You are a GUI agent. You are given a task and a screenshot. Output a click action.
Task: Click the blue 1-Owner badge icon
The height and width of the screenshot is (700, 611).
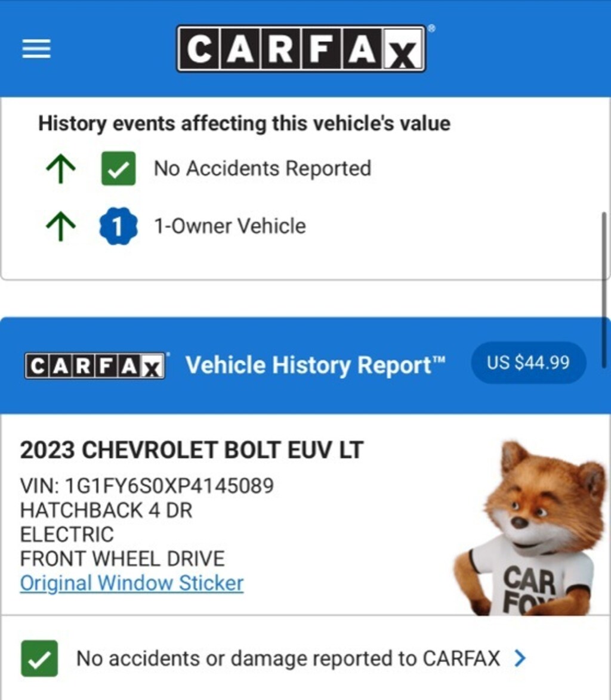118,227
